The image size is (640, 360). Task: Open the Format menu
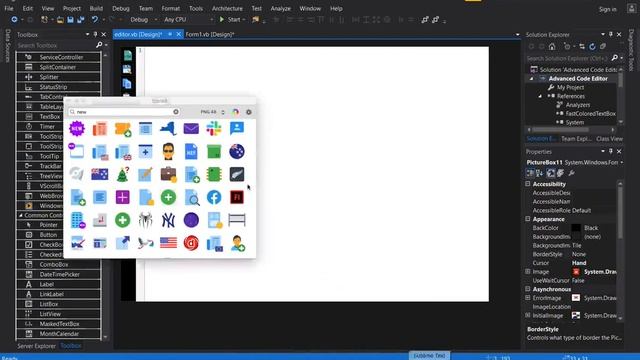point(171,9)
